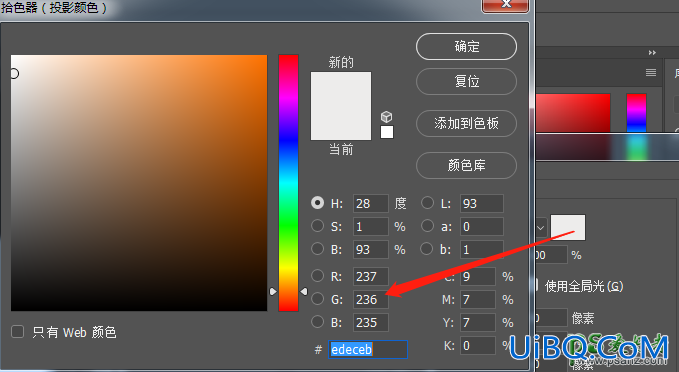Screen dimensions: 679x372
Task: Click the 添加到色板 button
Action: tap(466, 123)
